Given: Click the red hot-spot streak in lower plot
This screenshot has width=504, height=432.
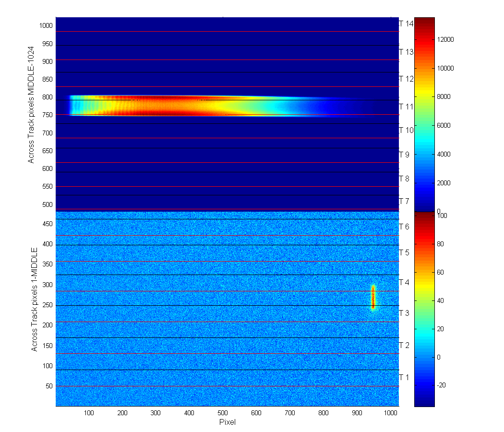Looking at the screenshot, I should click(x=373, y=297).
